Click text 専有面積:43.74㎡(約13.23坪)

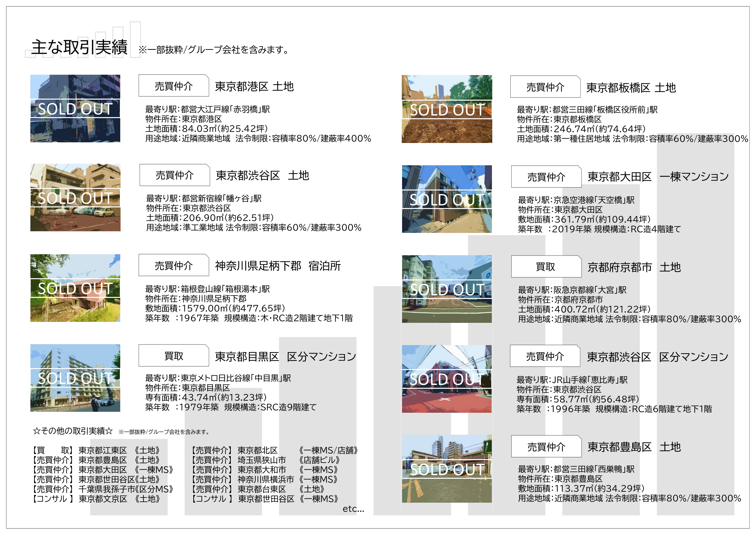point(206,397)
